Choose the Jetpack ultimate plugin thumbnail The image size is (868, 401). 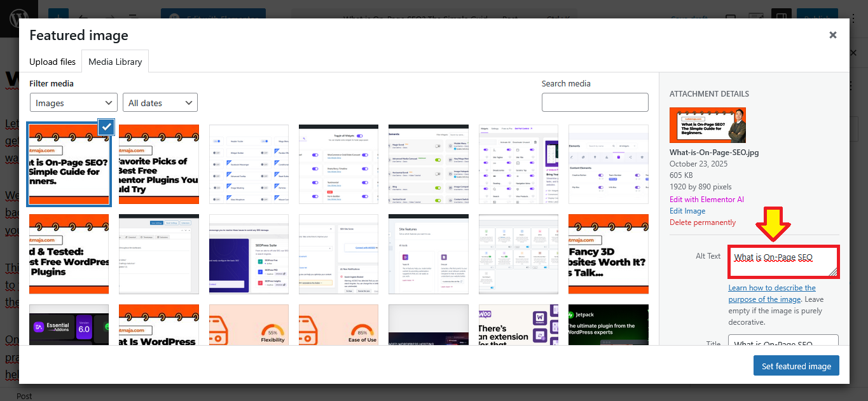coord(608,325)
